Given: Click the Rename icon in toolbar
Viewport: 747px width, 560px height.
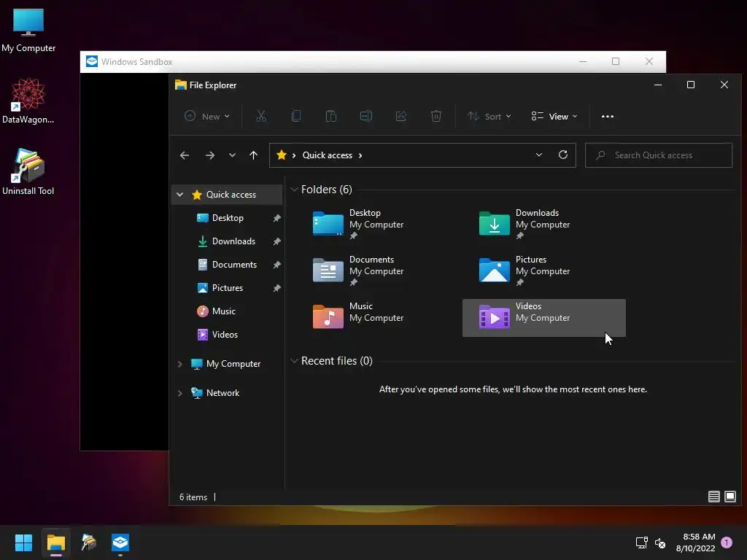Looking at the screenshot, I should pyautogui.click(x=366, y=116).
